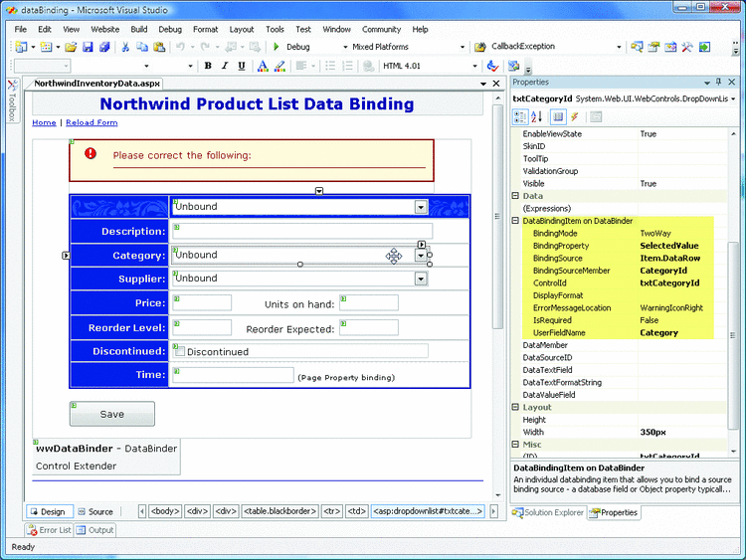Open the File menu
This screenshot has height=560, width=746.
[21, 30]
